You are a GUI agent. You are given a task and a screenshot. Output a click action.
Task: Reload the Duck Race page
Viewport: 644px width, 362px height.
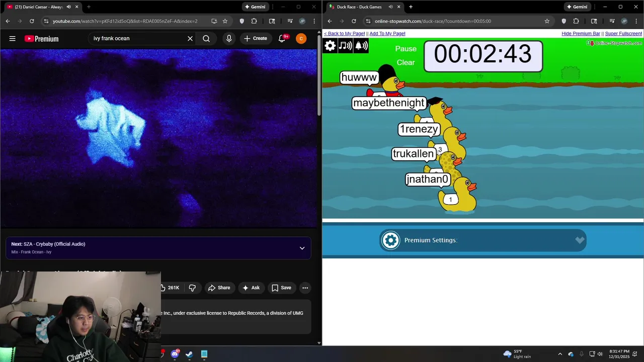point(354,21)
